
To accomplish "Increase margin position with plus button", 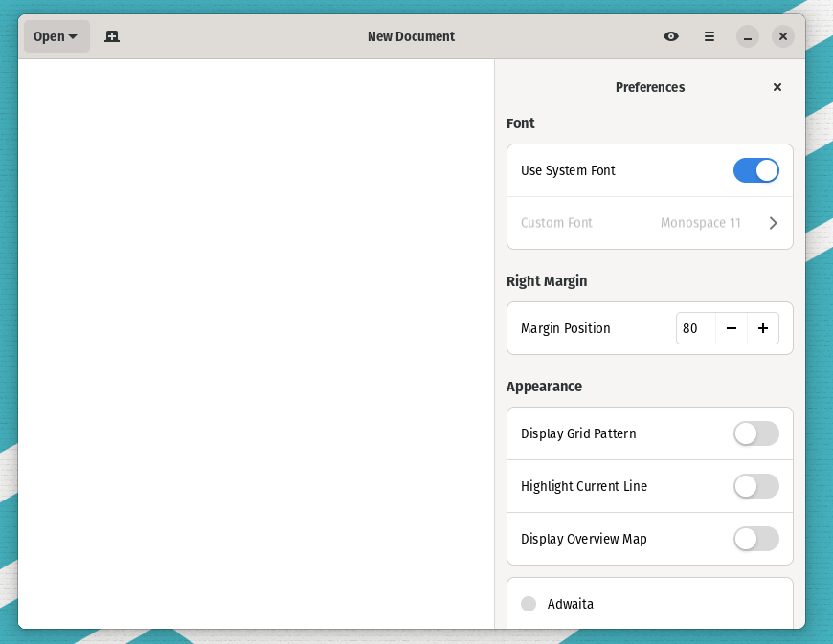I will point(763,328).
